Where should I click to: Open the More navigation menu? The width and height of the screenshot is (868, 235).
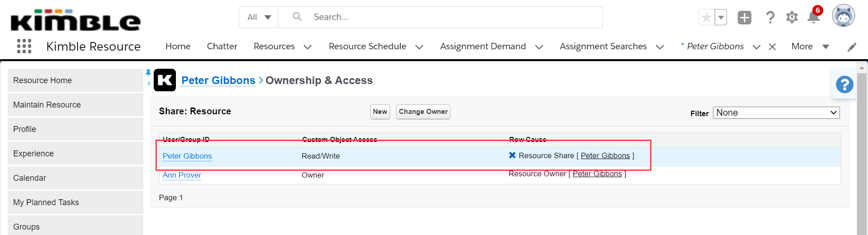point(810,47)
